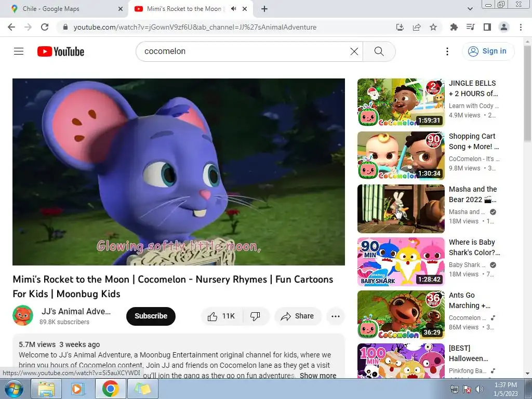Click the Shopping Cart Song + More title

(474, 141)
